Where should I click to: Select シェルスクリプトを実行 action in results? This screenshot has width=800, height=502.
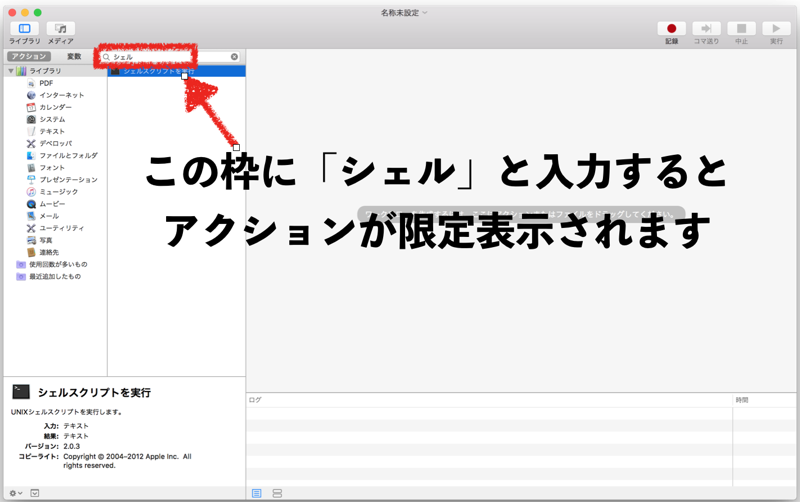tap(177, 71)
